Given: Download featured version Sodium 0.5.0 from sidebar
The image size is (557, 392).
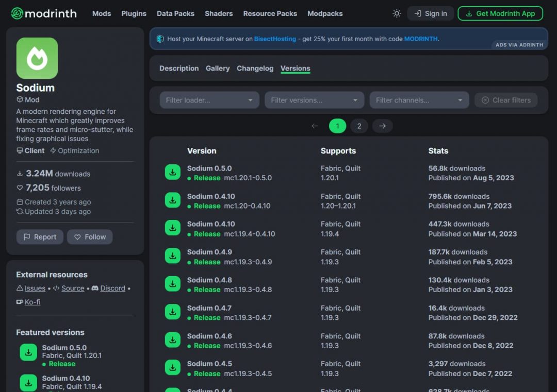Looking at the screenshot, I should [28, 352].
